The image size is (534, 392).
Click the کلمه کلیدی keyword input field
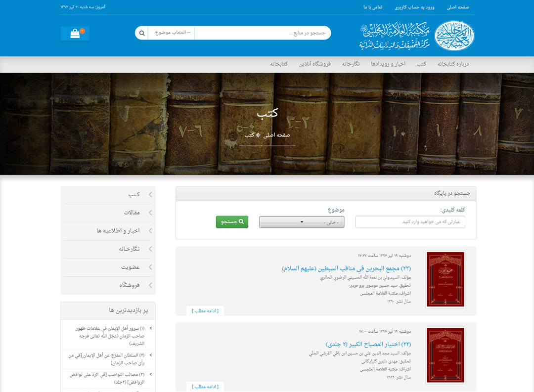tap(410, 222)
